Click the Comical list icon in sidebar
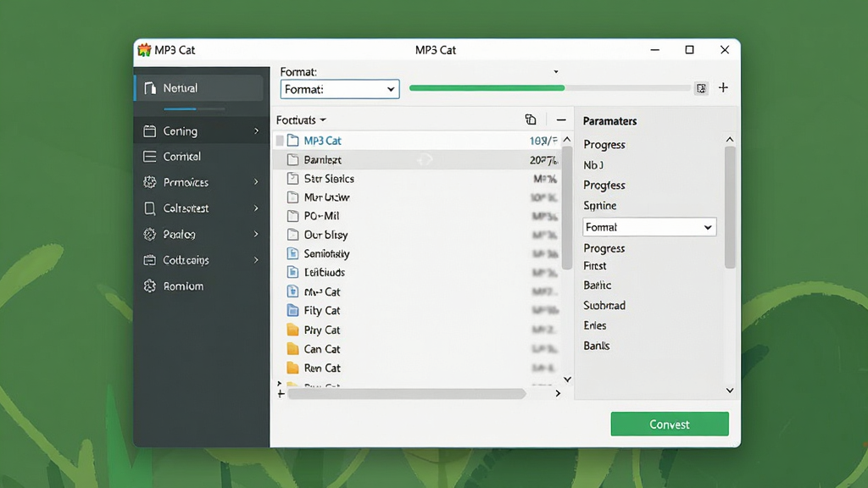 click(x=149, y=157)
